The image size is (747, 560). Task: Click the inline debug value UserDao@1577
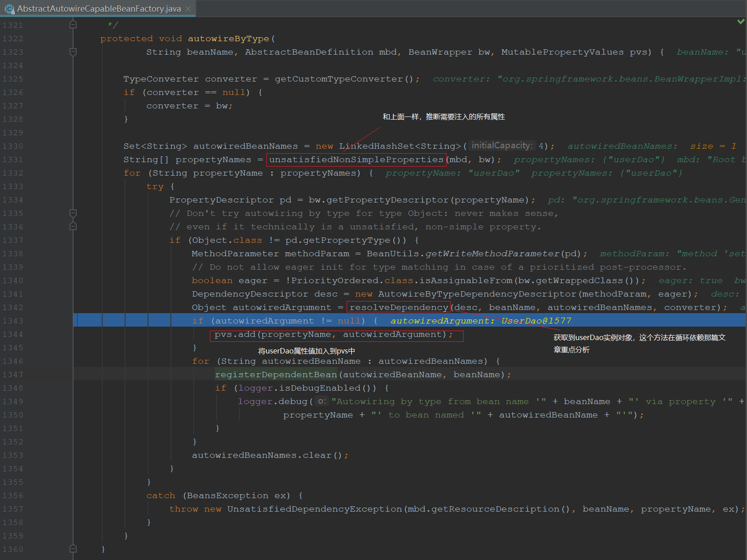point(536,321)
